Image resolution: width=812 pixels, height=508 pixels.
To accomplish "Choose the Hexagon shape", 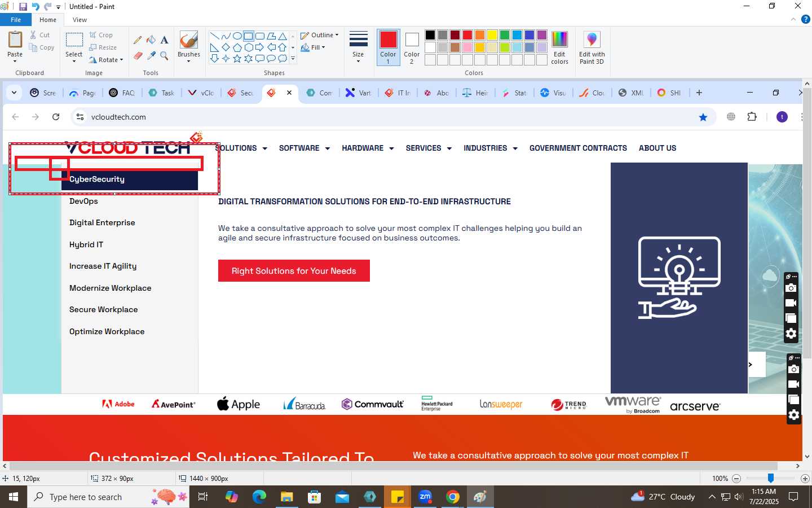I will (x=248, y=47).
